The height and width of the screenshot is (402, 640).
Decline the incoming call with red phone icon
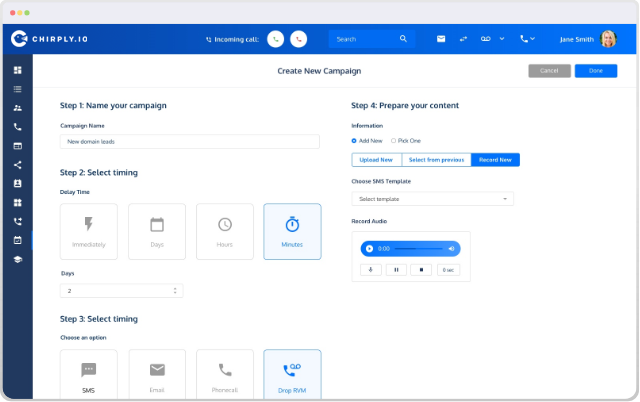coord(298,40)
